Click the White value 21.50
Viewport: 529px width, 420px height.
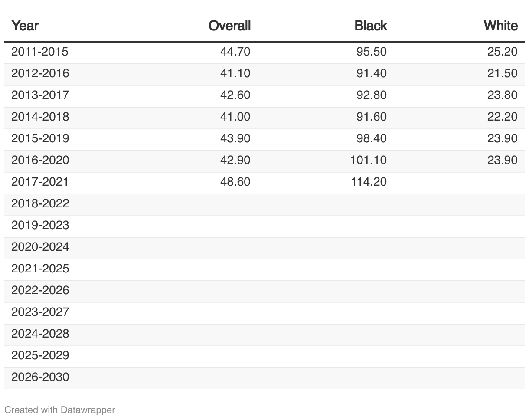point(502,74)
